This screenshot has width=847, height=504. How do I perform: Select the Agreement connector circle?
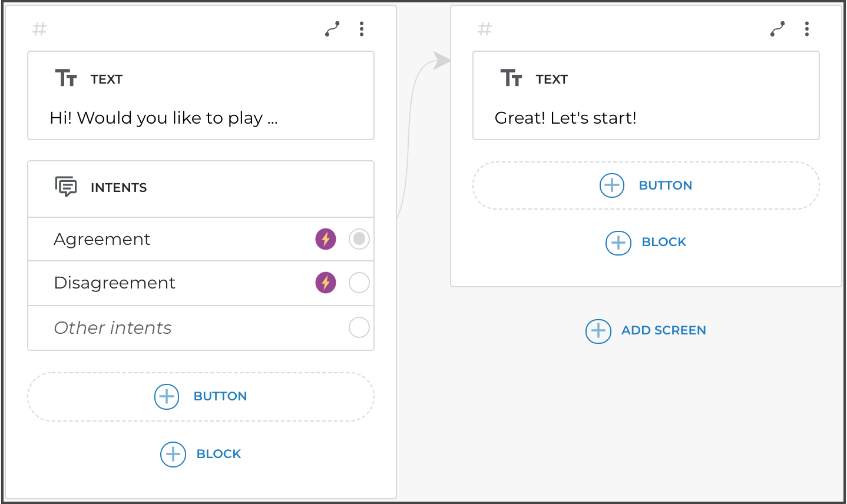click(x=359, y=239)
